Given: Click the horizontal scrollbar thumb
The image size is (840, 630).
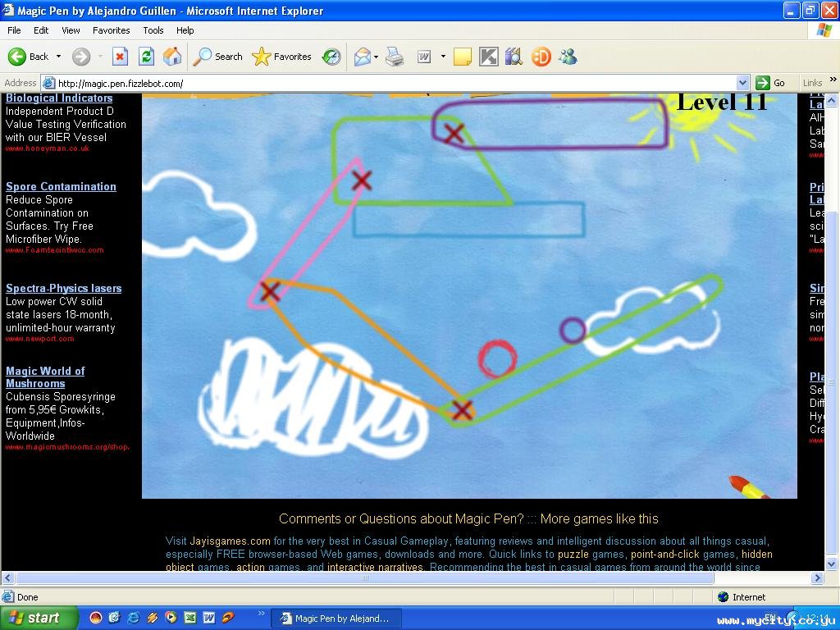Looking at the screenshot, I should coord(364,578).
